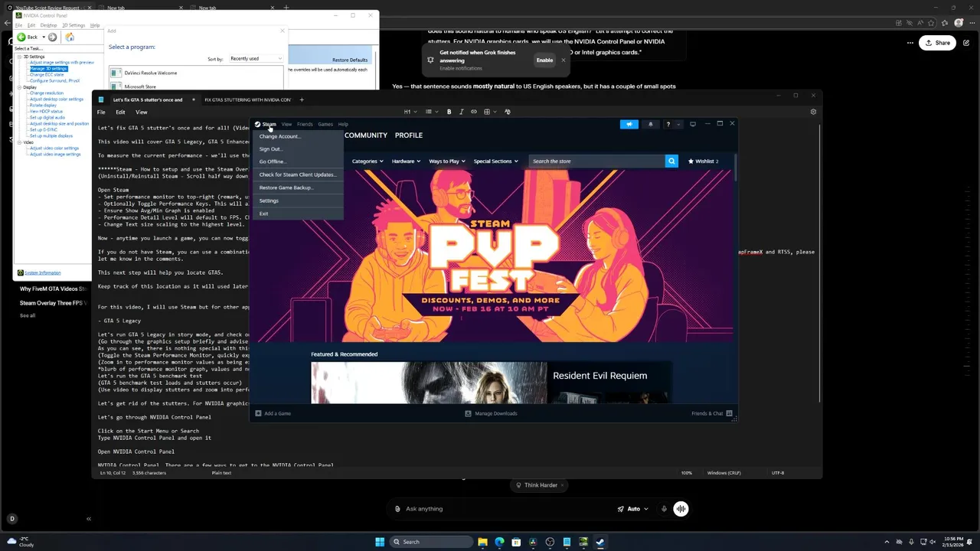Open Steam COMMUNITY page
Viewport: 980px width, 551px height.
tap(366, 135)
